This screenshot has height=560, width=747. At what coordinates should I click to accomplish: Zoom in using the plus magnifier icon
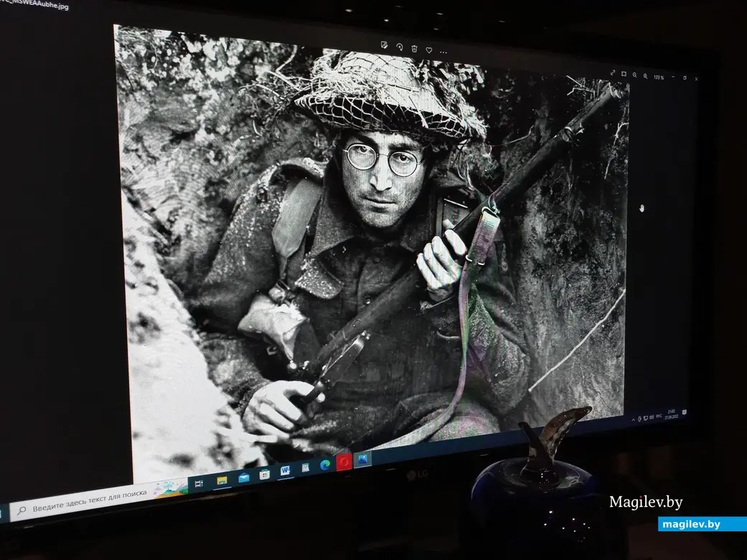(645, 75)
